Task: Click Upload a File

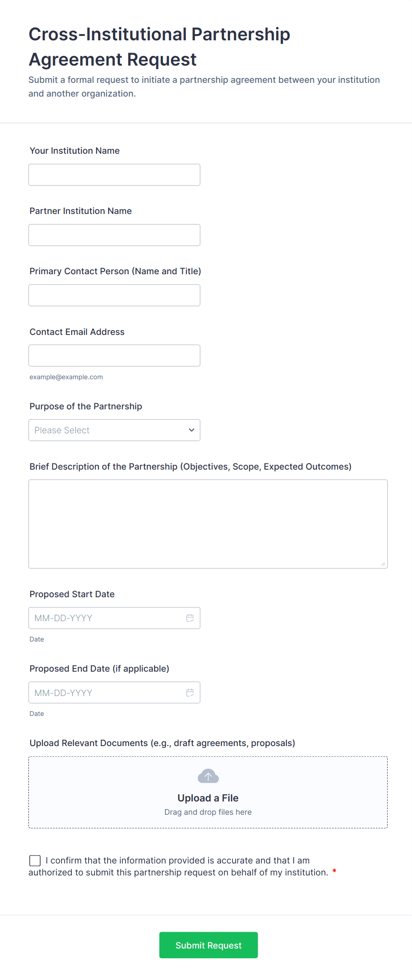Action: (208, 798)
